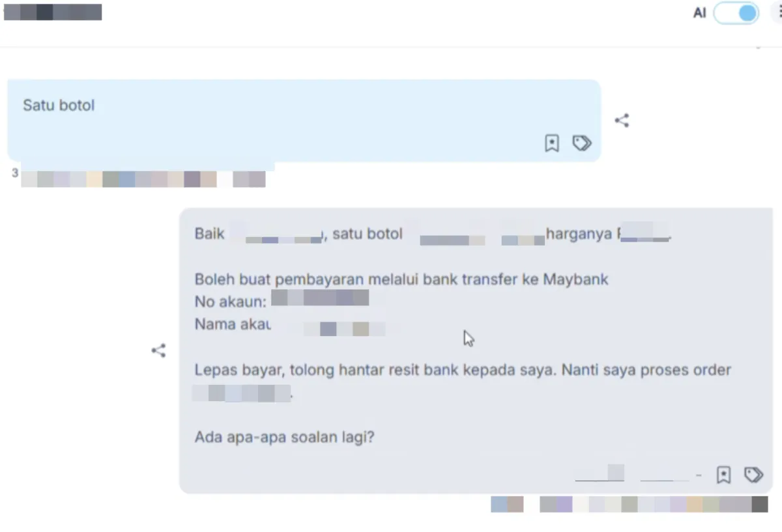Bookmark the "Satu botol" message

point(552,143)
